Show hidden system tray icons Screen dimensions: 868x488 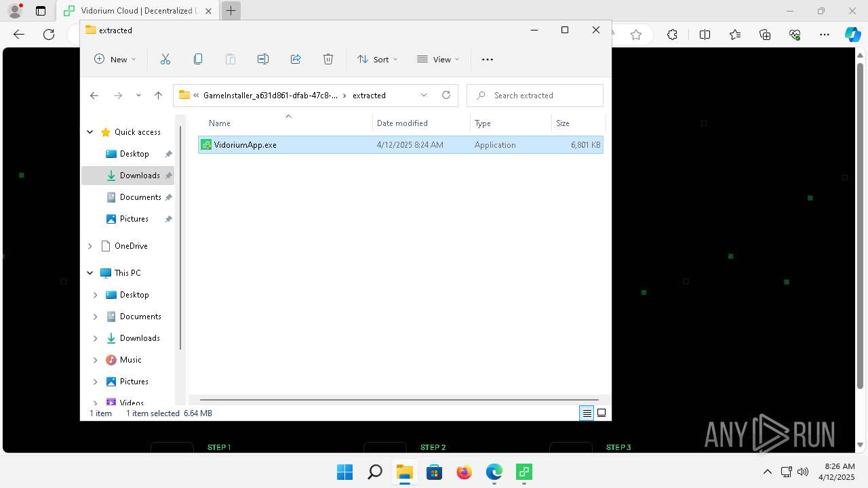(768, 472)
